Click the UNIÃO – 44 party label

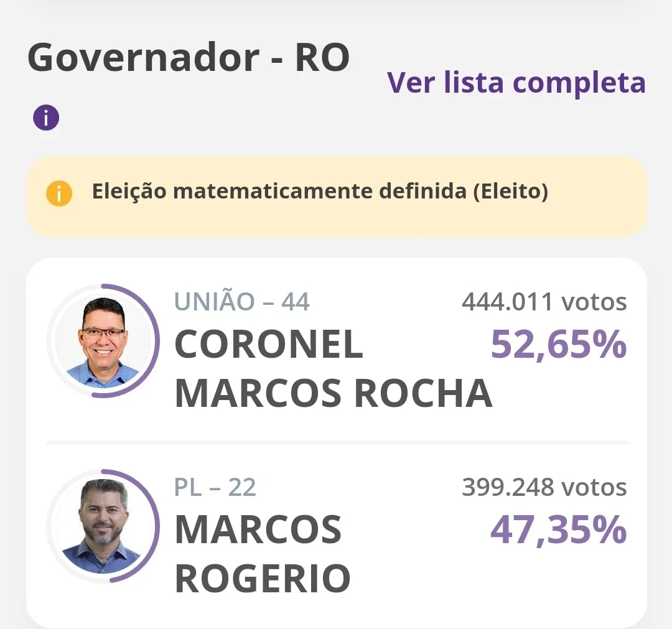tap(242, 301)
